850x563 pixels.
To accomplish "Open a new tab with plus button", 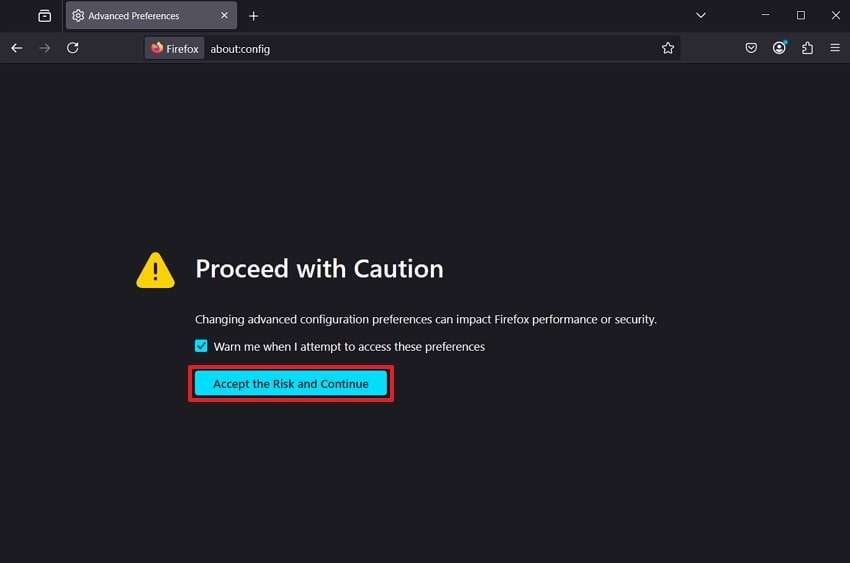I will pos(254,16).
